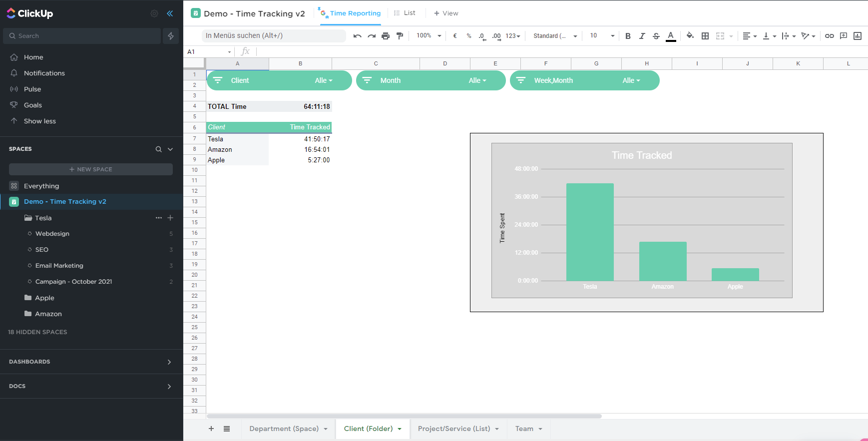Decrease decimal places
Image resolution: width=868 pixels, height=441 pixels.
click(x=482, y=36)
